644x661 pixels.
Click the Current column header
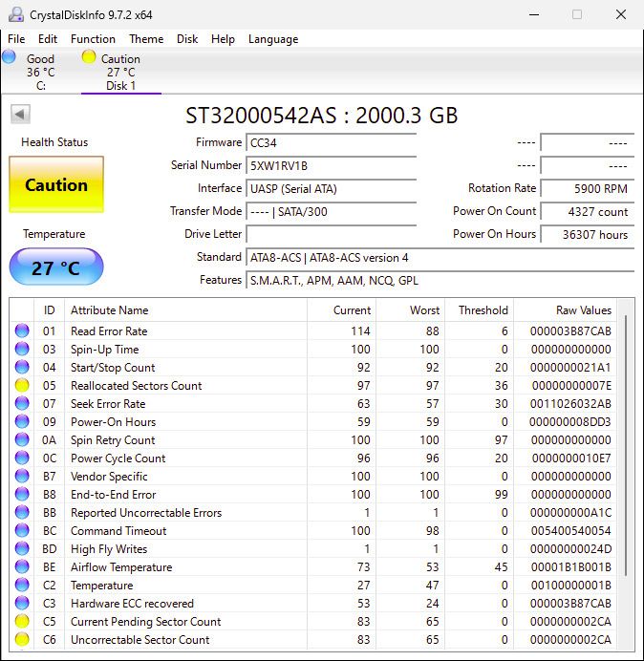(x=342, y=310)
